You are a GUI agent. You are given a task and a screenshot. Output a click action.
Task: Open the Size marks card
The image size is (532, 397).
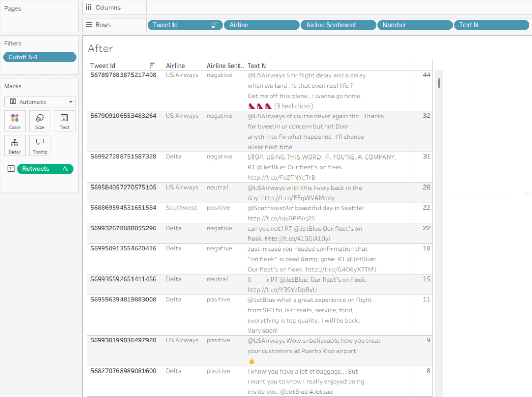tap(39, 121)
